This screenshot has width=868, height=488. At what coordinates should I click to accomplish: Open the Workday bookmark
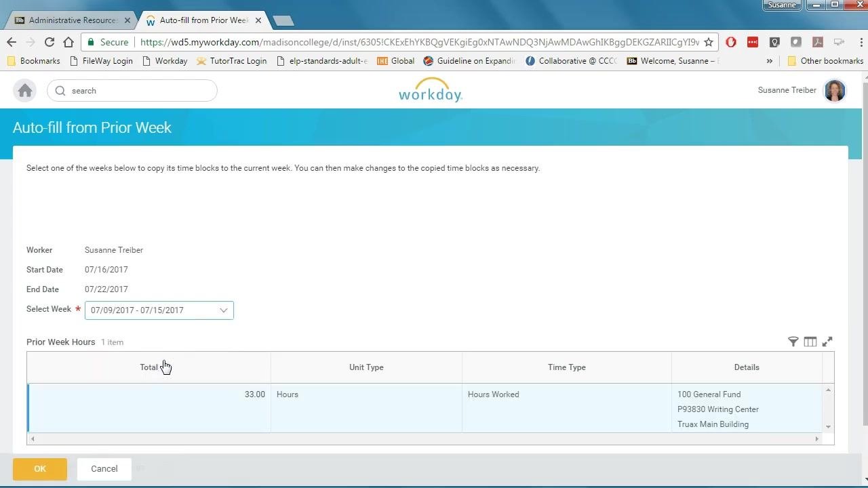(165, 61)
